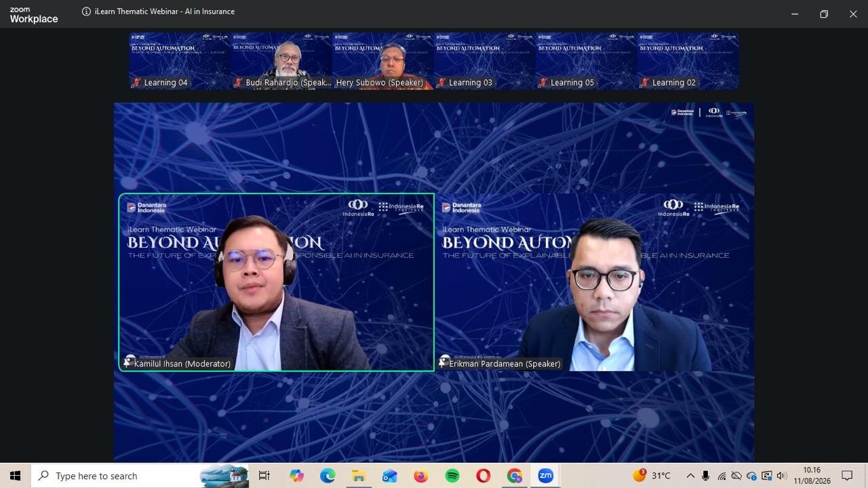Viewport: 868px width, 488px height.
Task: Open Google Chrome from the taskbar
Action: click(x=515, y=476)
